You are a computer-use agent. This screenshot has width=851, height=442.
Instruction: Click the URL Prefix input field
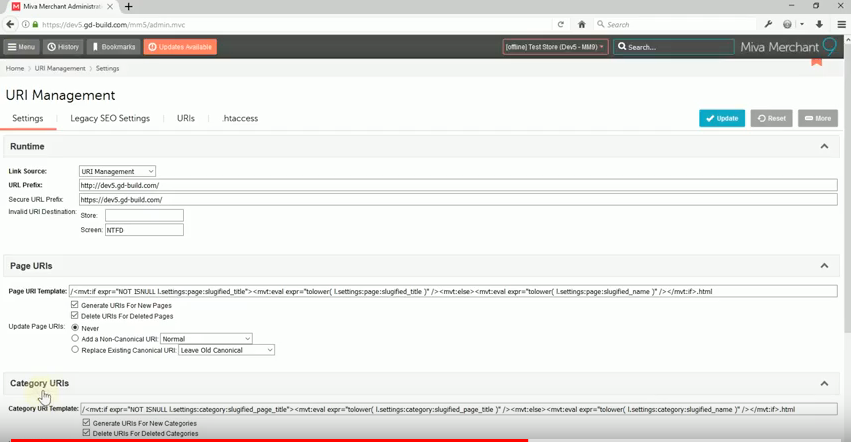(x=457, y=185)
